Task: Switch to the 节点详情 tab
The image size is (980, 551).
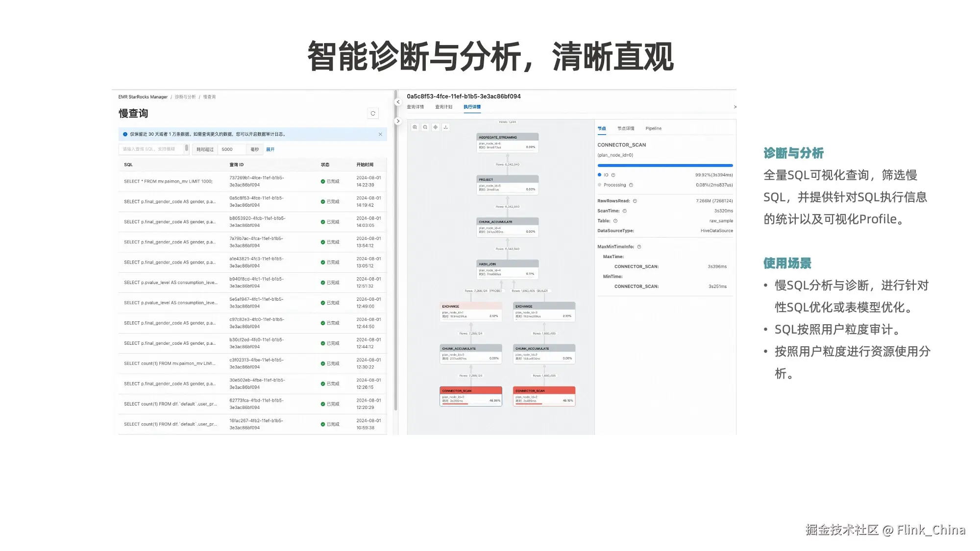Action: click(626, 129)
